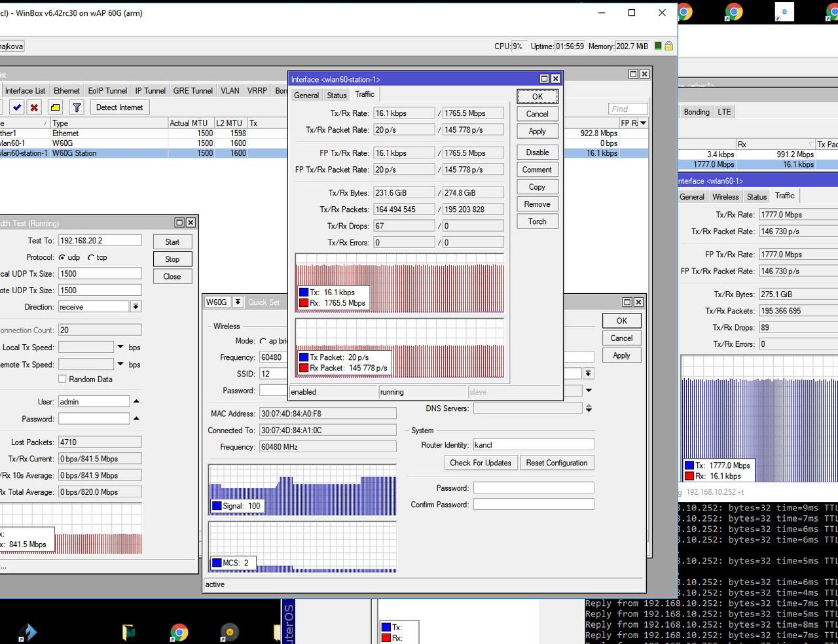
Task: Expand Local Tx Speed option arrow
Action: click(120, 347)
